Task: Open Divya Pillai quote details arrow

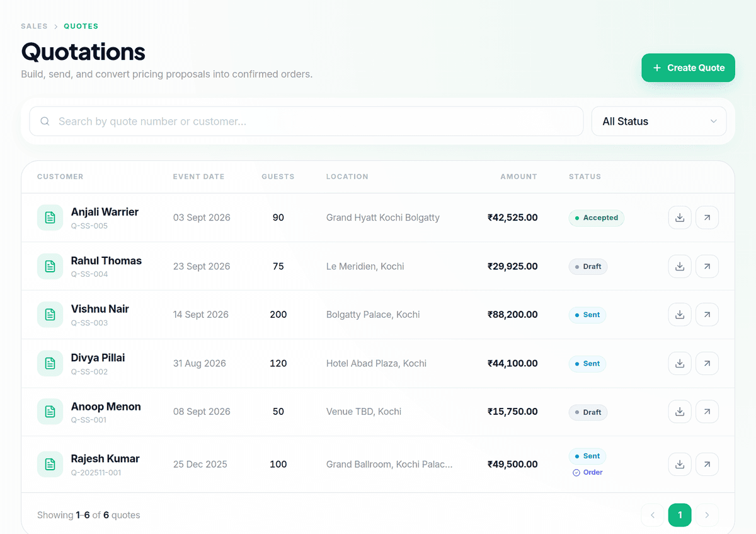Action: tap(707, 363)
